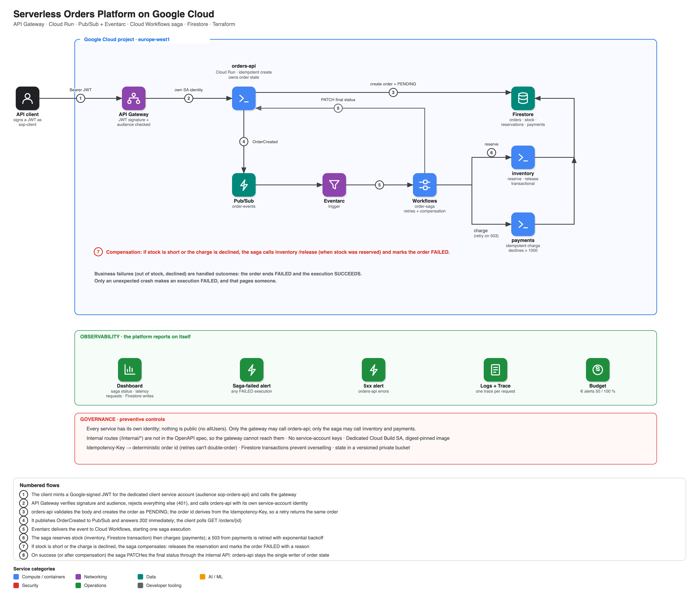Select the 'PATCH final status' label

338,100
